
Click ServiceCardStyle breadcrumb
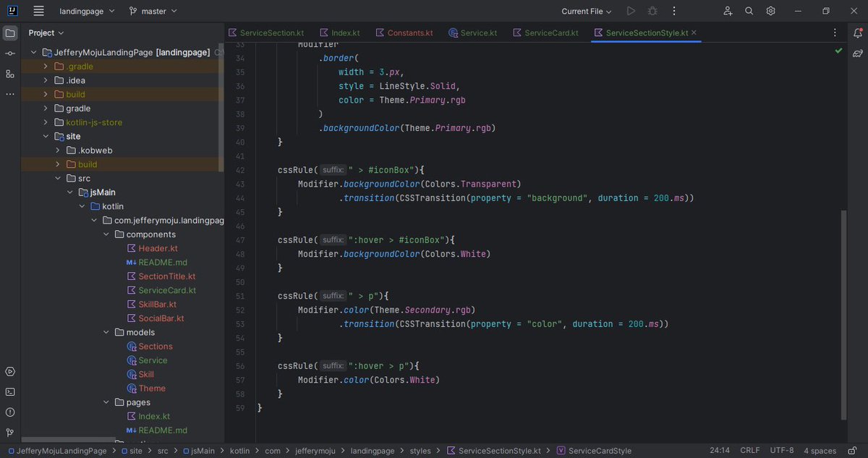click(593, 451)
